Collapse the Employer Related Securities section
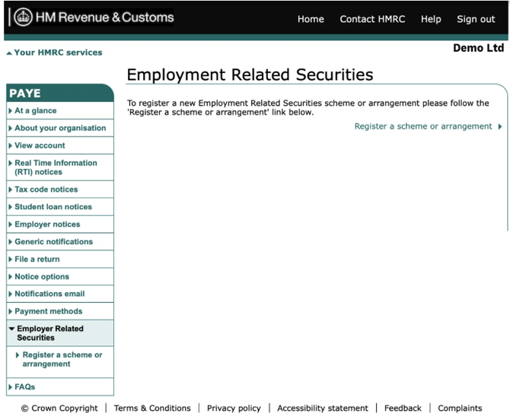 click(x=11, y=329)
